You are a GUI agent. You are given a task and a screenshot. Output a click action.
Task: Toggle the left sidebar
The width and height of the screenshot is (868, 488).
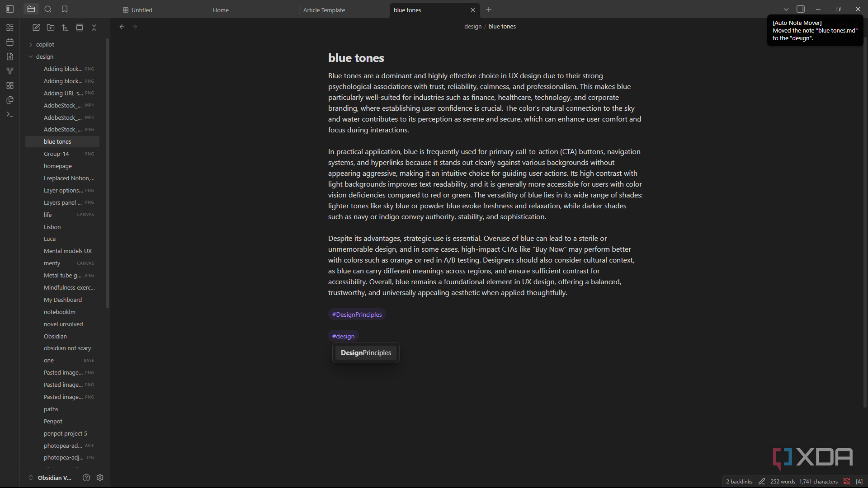pos(10,9)
